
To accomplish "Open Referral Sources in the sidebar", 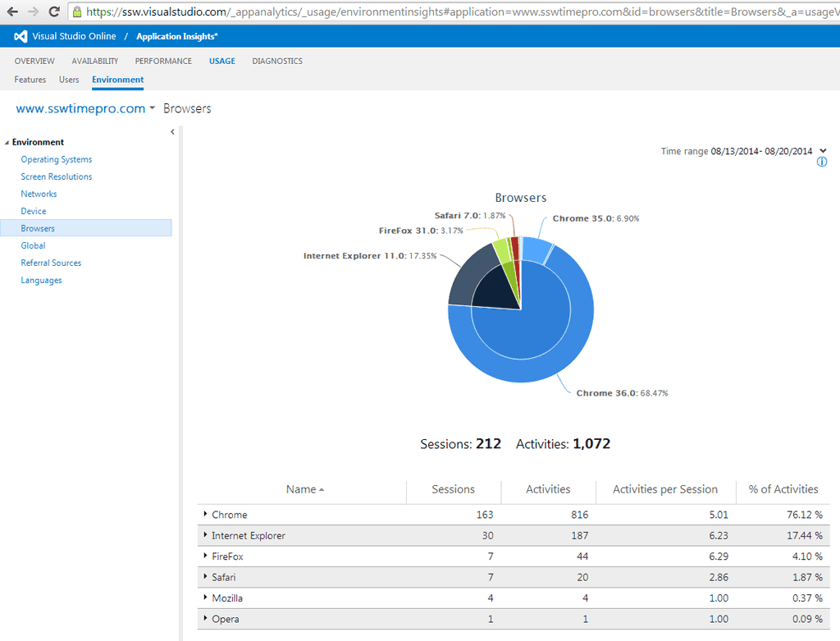I will point(51,263).
